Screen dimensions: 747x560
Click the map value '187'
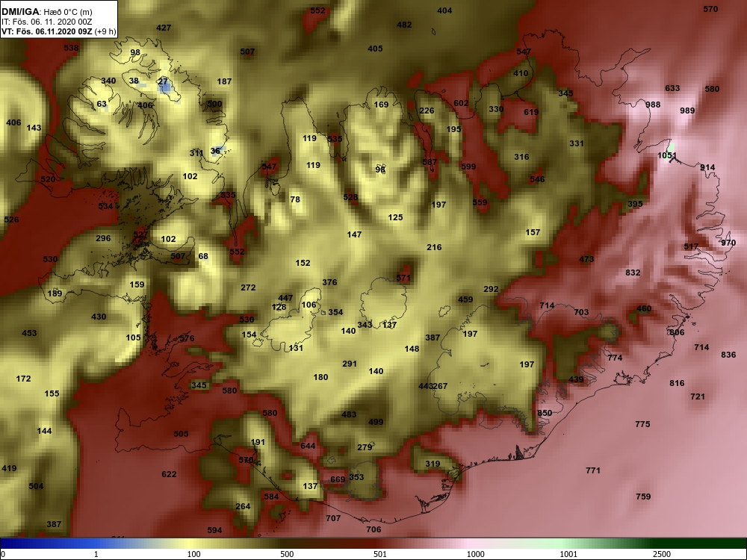[x=224, y=81]
